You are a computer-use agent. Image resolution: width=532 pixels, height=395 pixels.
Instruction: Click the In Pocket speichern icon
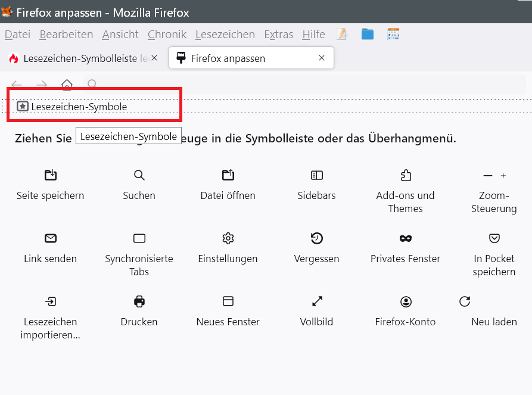[x=494, y=238]
